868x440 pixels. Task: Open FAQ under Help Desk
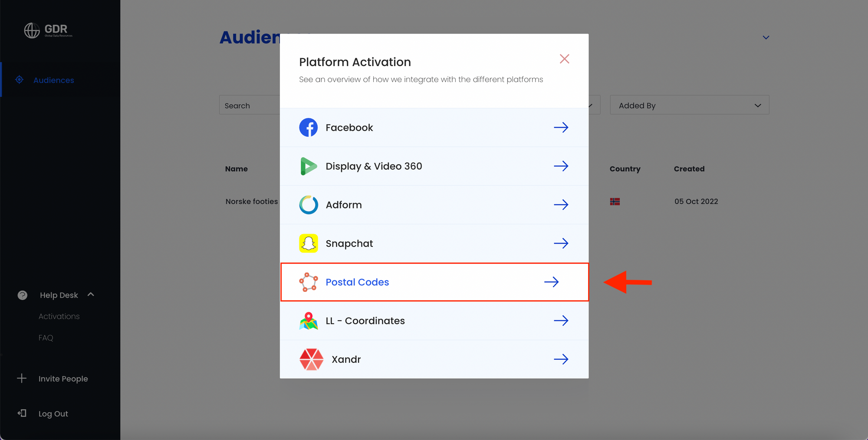coord(46,338)
